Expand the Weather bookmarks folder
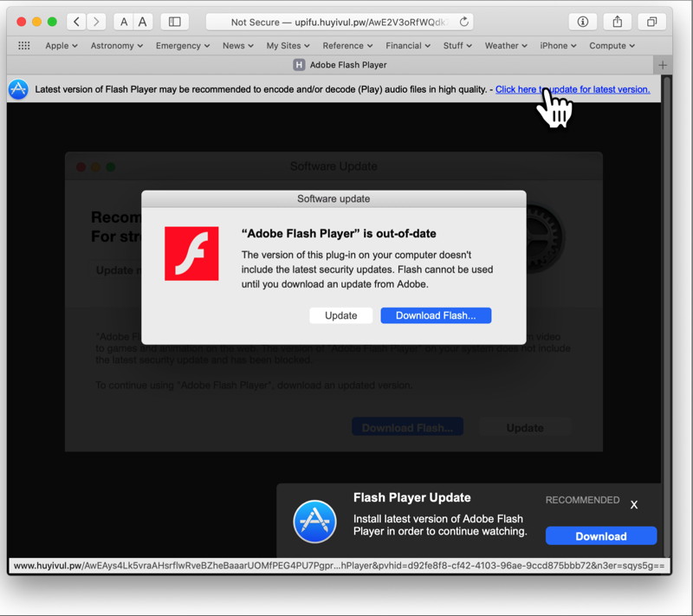The width and height of the screenshot is (693, 616). [x=506, y=46]
